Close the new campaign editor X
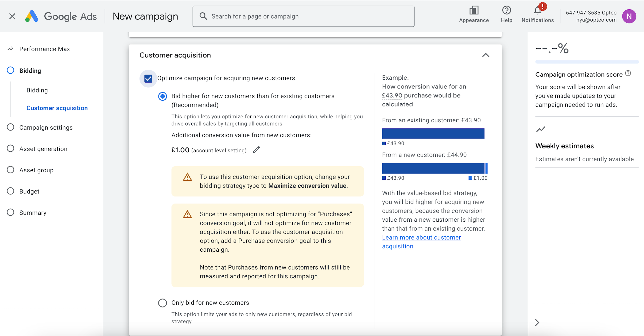 [12, 16]
